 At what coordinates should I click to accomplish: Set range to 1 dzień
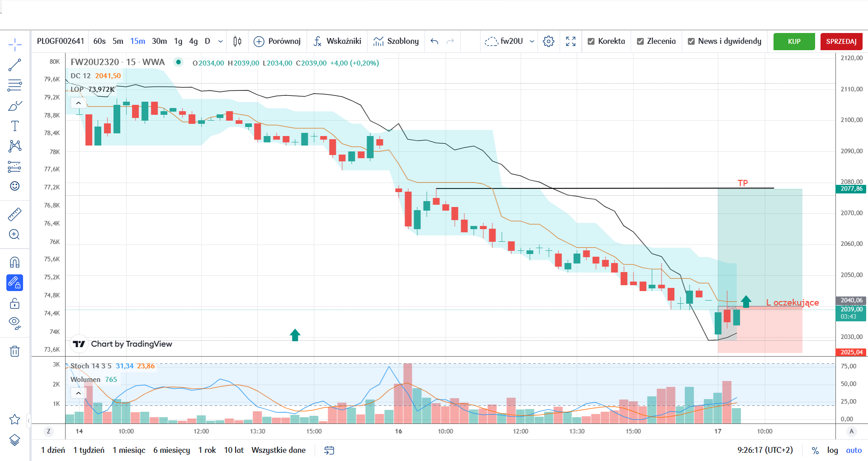tap(53, 450)
